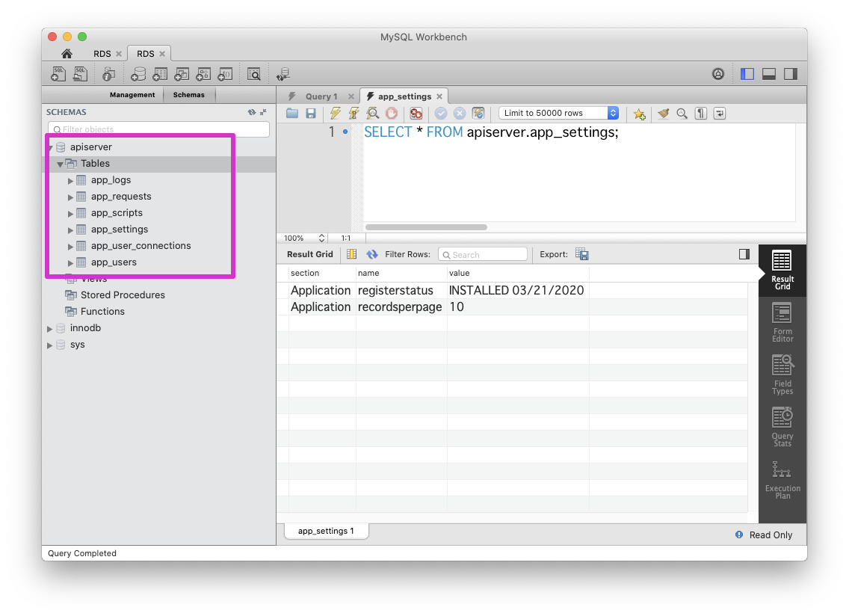Click the Filter Rows search field

pyautogui.click(x=483, y=255)
